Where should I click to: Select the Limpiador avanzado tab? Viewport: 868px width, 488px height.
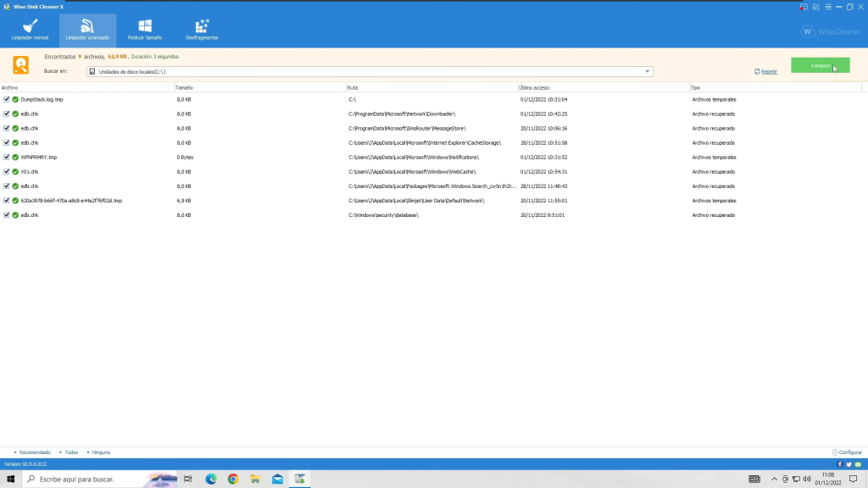(x=87, y=30)
